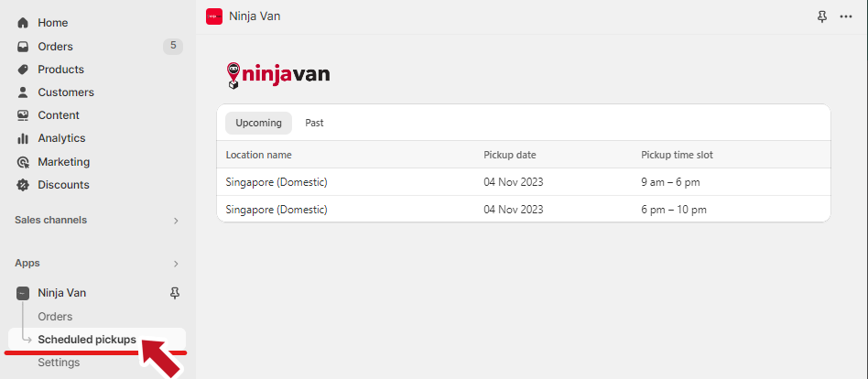
Task: Click the Discounts badge icon
Action: coord(24,185)
